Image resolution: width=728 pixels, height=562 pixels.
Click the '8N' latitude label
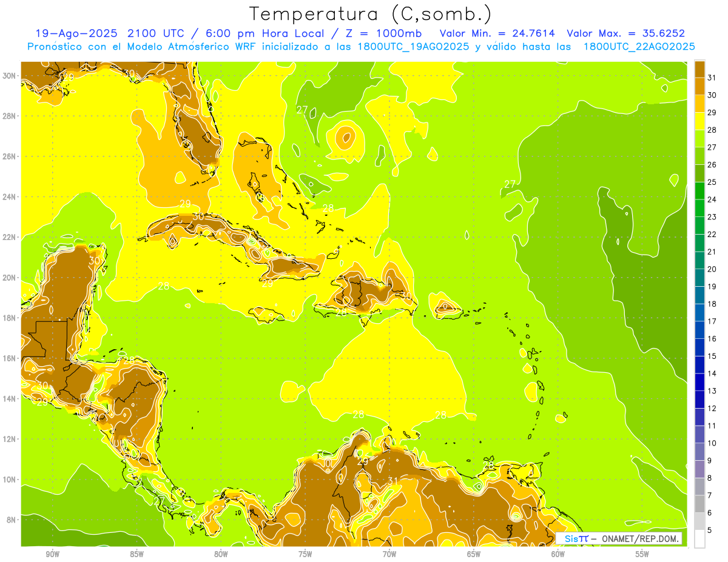coord(12,520)
